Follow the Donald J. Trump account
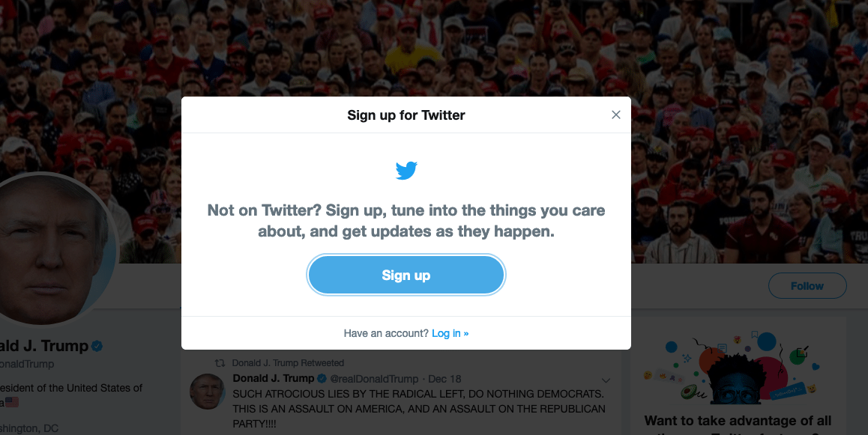Screen dimensions: 868x435 click(807, 286)
